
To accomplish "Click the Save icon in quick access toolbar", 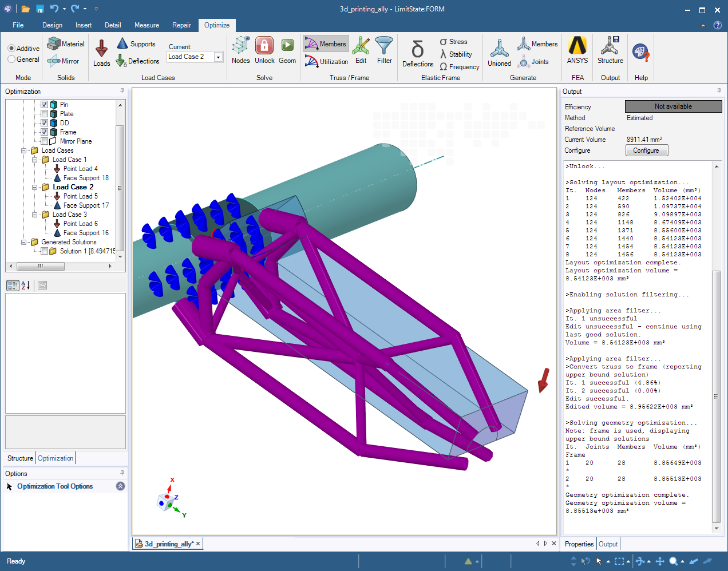I will point(40,9).
